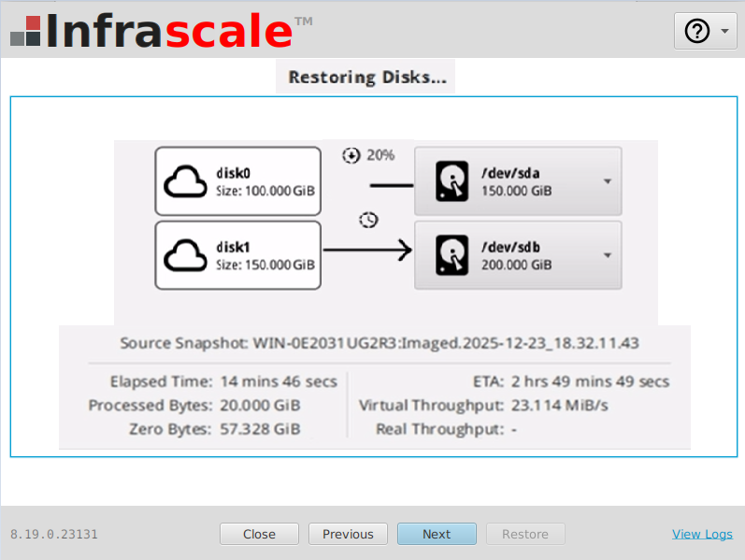Screen dimensions: 745x560
Task: Click the /dev/sda hard drive icon
Action: point(452,181)
